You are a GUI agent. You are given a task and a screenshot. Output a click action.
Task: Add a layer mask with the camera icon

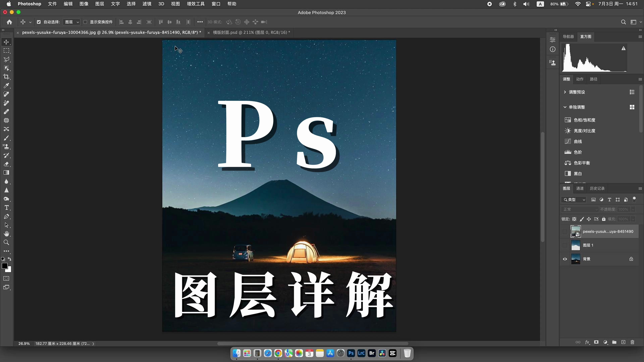click(596, 342)
